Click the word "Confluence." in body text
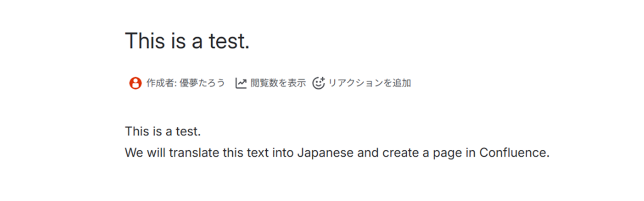 click(514, 153)
